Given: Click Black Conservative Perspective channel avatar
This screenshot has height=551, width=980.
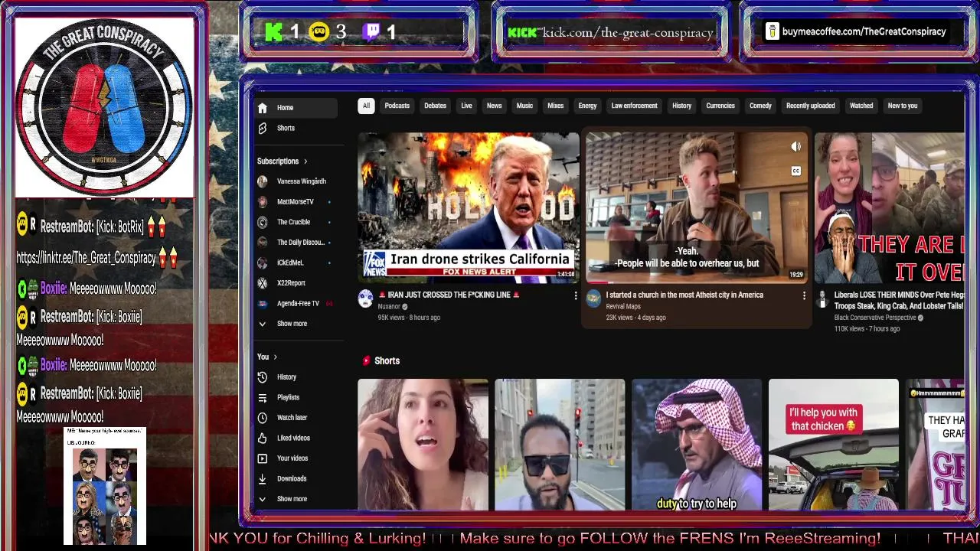Looking at the screenshot, I should coord(822,298).
